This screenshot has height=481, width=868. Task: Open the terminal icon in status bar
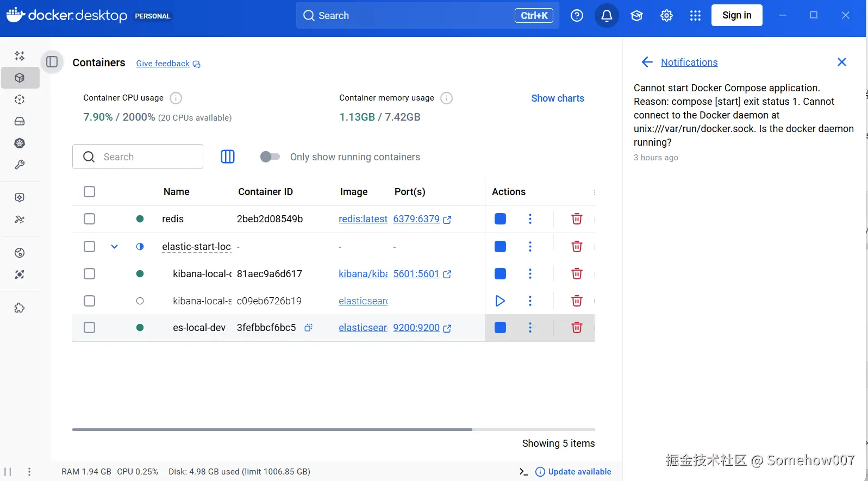(x=523, y=472)
